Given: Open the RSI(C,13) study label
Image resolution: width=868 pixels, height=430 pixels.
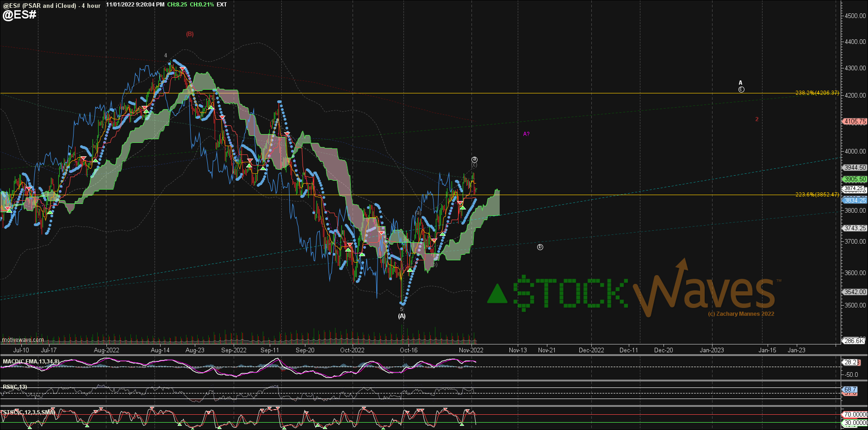Looking at the screenshot, I should [x=15, y=387].
